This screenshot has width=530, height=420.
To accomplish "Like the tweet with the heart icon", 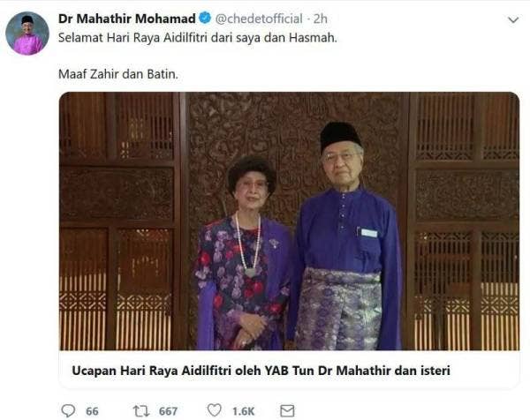I will tap(215, 410).
